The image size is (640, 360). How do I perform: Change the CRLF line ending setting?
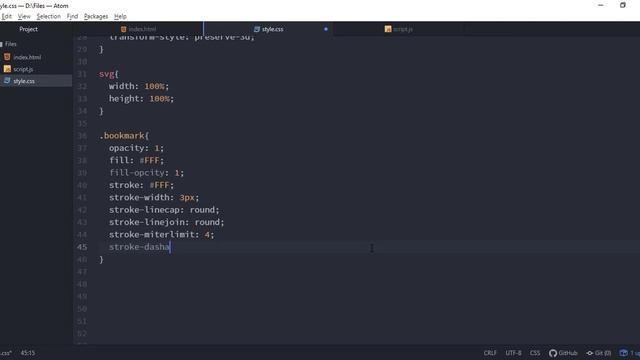tap(490, 353)
